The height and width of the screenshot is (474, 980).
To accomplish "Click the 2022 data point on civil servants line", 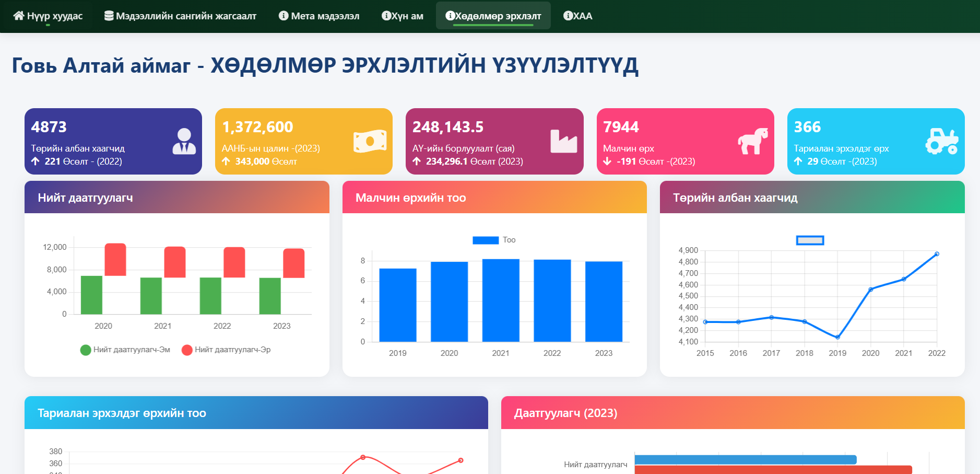I will (937, 254).
